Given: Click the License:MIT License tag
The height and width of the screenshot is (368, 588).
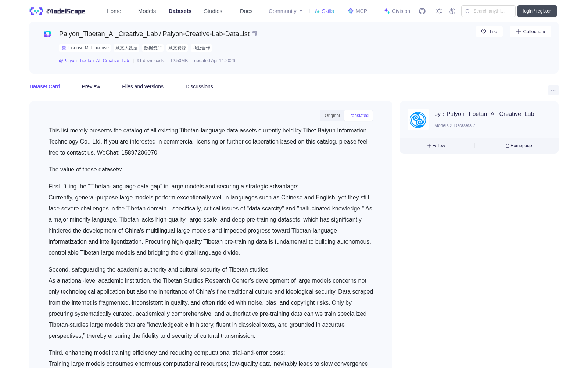Looking at the screenshot, I should pos(85,48).
